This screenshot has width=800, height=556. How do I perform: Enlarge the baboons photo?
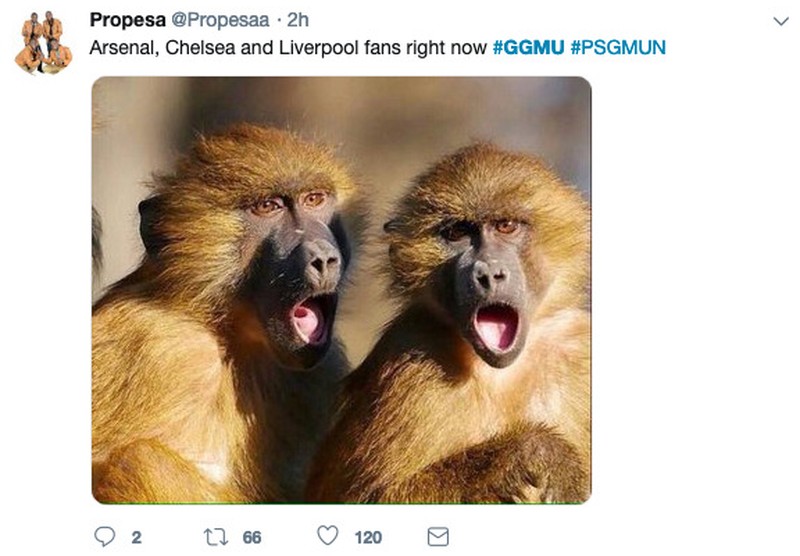point(341,290)
